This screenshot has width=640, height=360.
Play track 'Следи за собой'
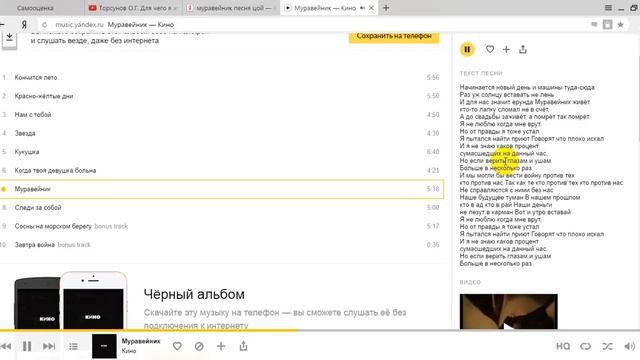(x=38, y=207)
